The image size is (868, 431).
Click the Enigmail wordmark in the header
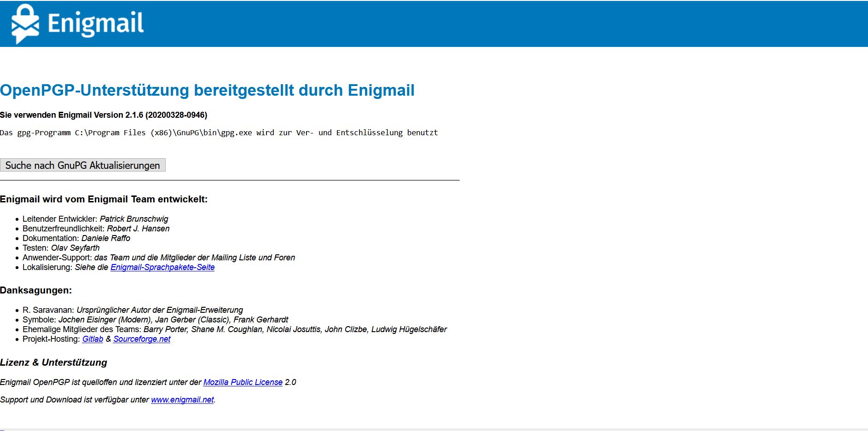tap(96, 23)
